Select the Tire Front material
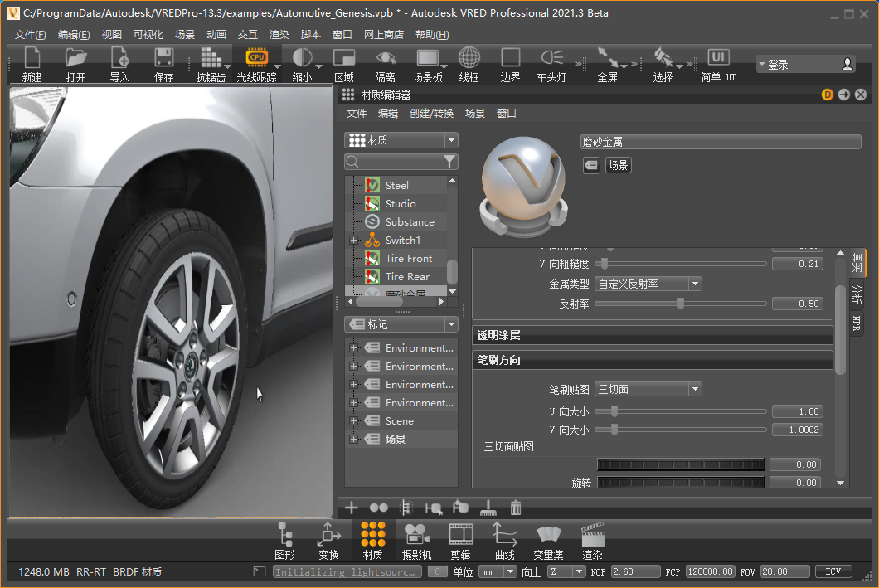 click(408, 259)
